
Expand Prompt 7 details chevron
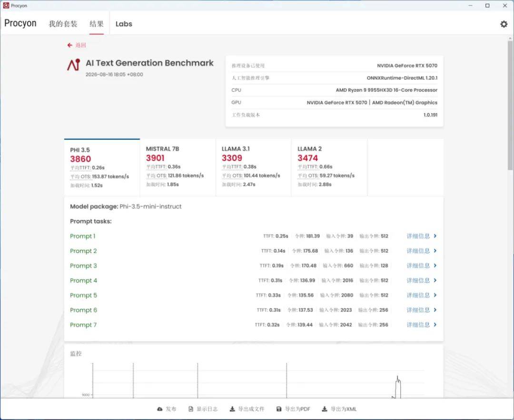[x=435, y=324]
